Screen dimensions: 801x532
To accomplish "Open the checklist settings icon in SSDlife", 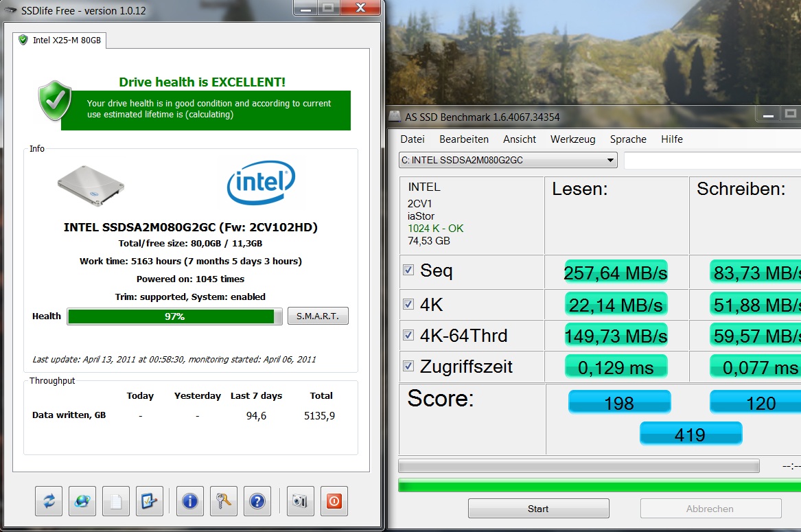I will coord(149,501).
